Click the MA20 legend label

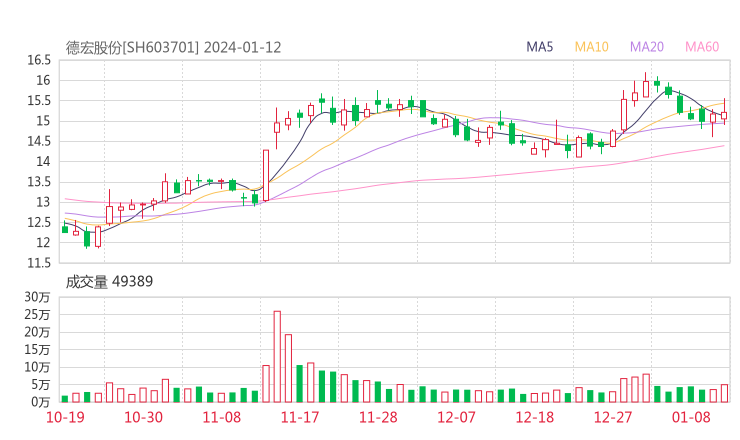click(647, 47)
